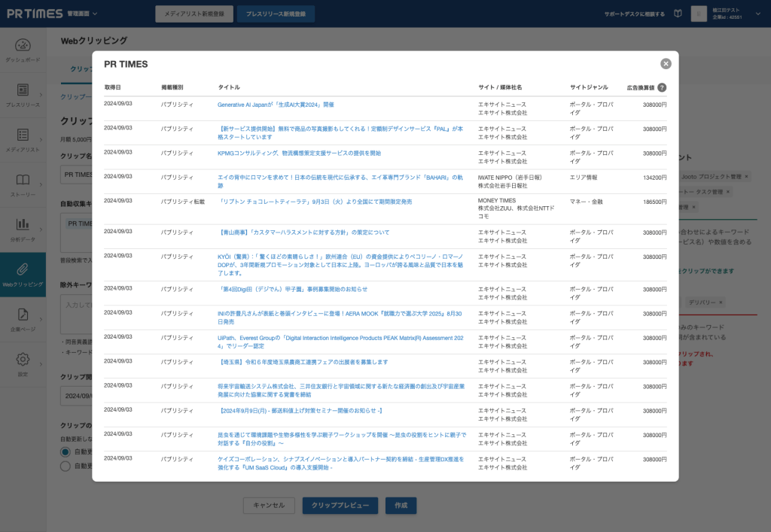Close the PR TIMES preview dialog
The height and width of the screenshot is (532, 771).
coord(666,64)
